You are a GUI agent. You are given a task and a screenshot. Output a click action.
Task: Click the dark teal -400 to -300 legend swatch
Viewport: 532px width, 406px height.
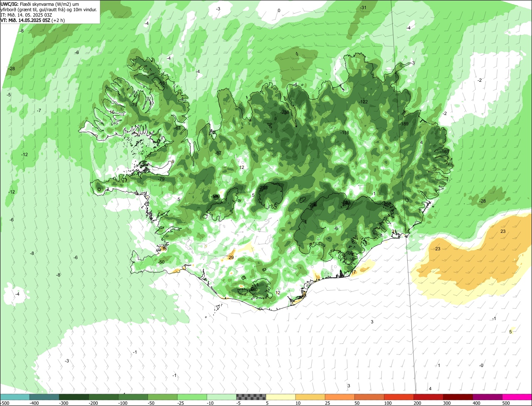point(44,397)
